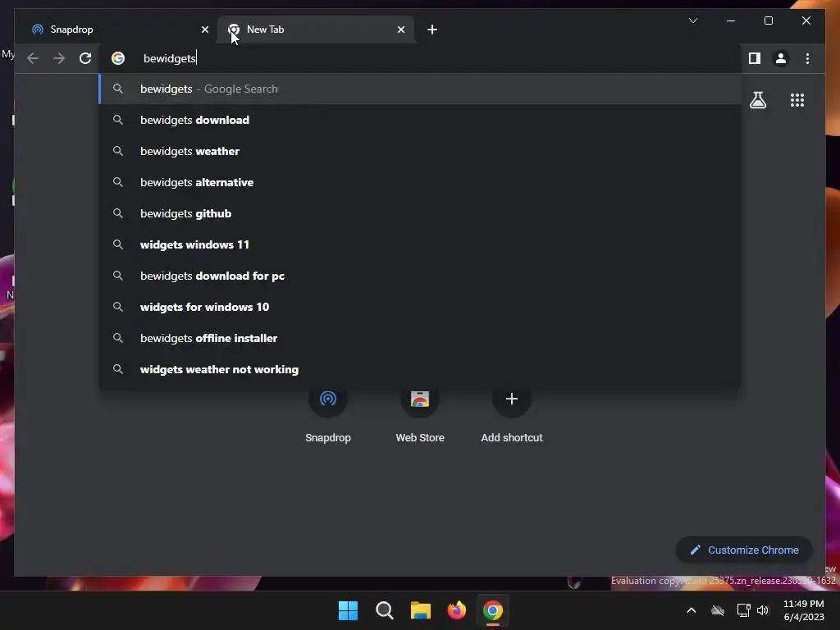Pick 'widgets weather not working' suggestion
Viewport: 840px width, 630px height.
(421, 369)
